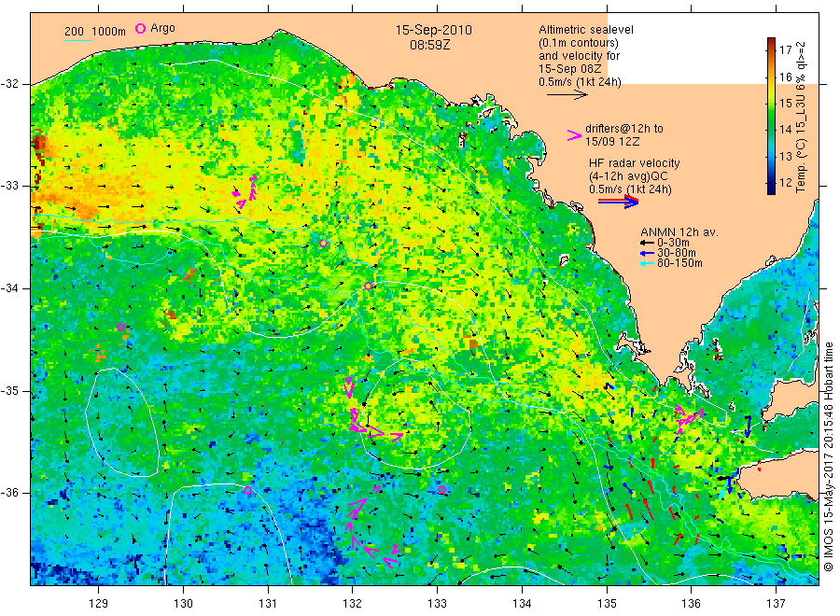
Task: Click the black 0-30m ANMN arrow symbol
Action: [x=647, y=243]
